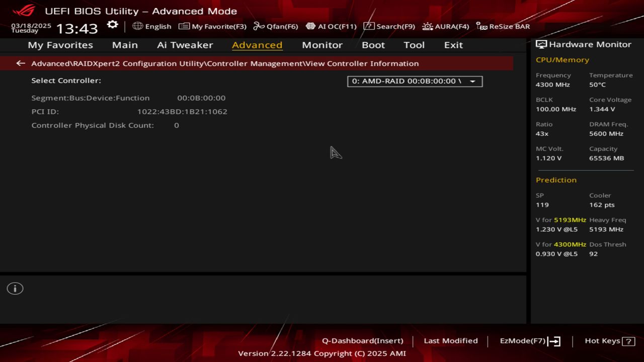
Task: Click the ROG logo icon
Action: click(x=24, y=11)
